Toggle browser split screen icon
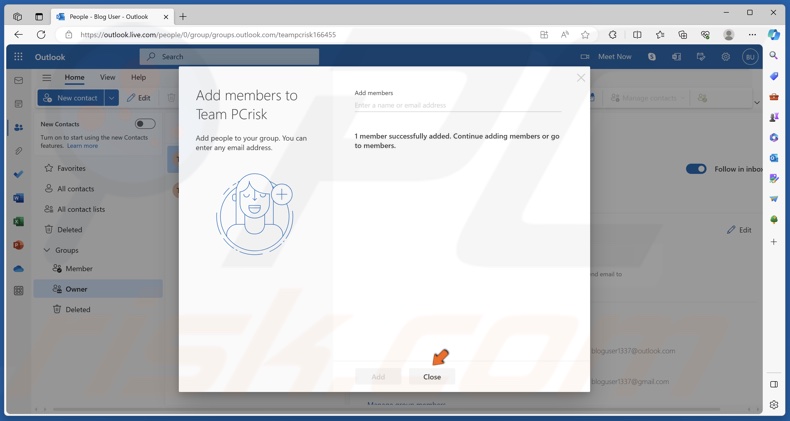Screen dimensions: 790x421 coord(637,35)
